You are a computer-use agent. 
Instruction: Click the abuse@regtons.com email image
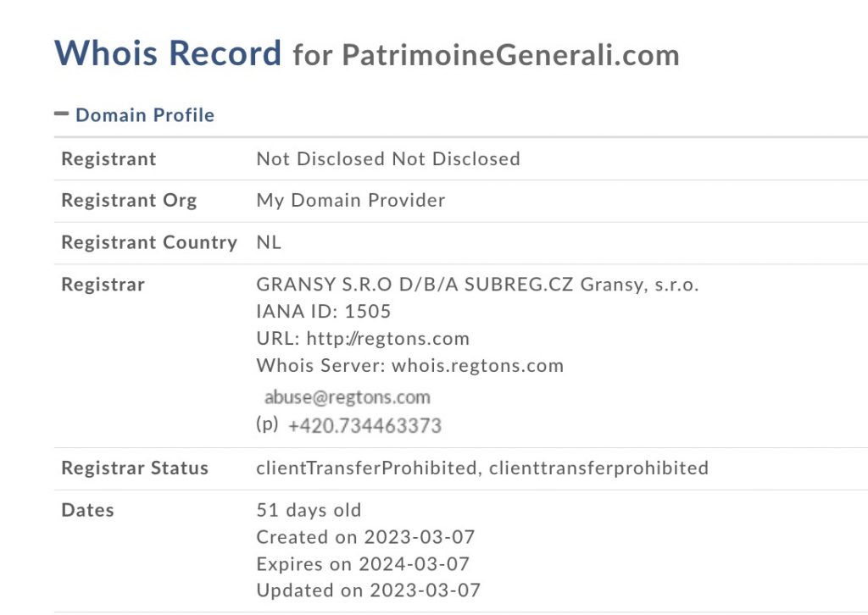pyautogui.click(x=347, y=397)
